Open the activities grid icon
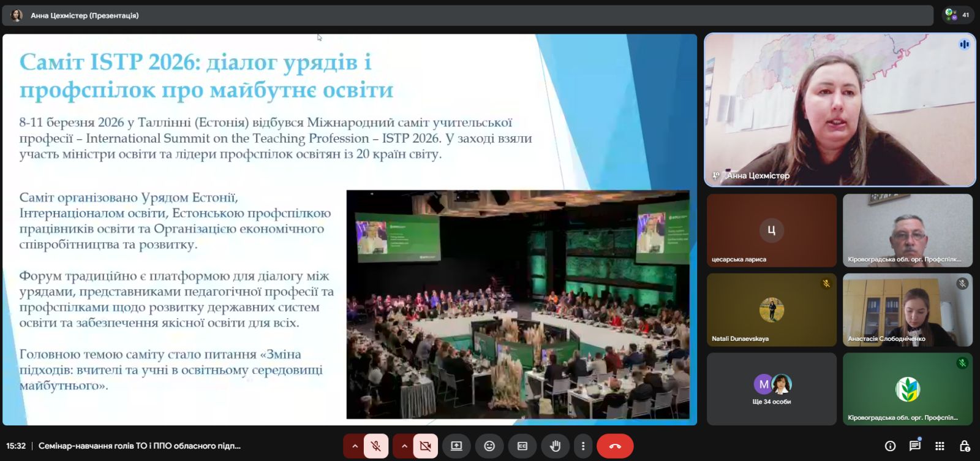Viewport: 980px width, 461px height. click(x=940, y=446)
